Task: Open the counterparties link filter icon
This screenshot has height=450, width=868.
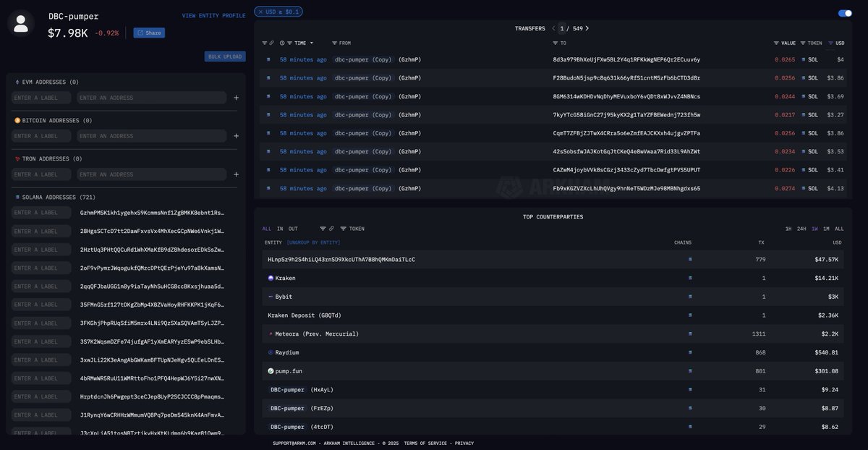Action: (x=331, y=229)
